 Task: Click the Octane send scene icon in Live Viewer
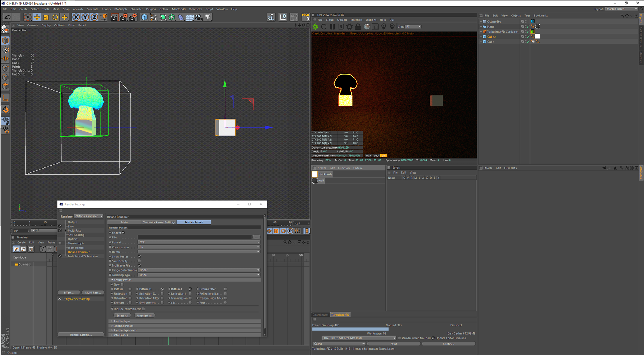coord(315,26)
